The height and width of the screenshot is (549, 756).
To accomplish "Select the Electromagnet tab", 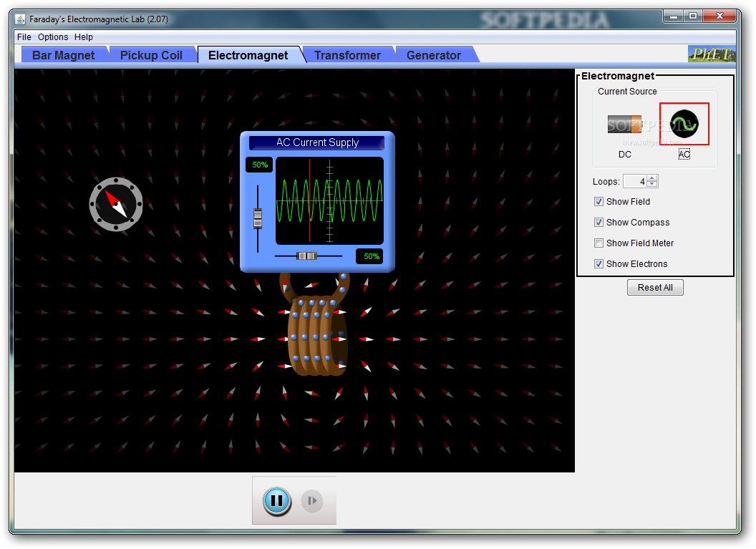I will [x=248, y=55].
